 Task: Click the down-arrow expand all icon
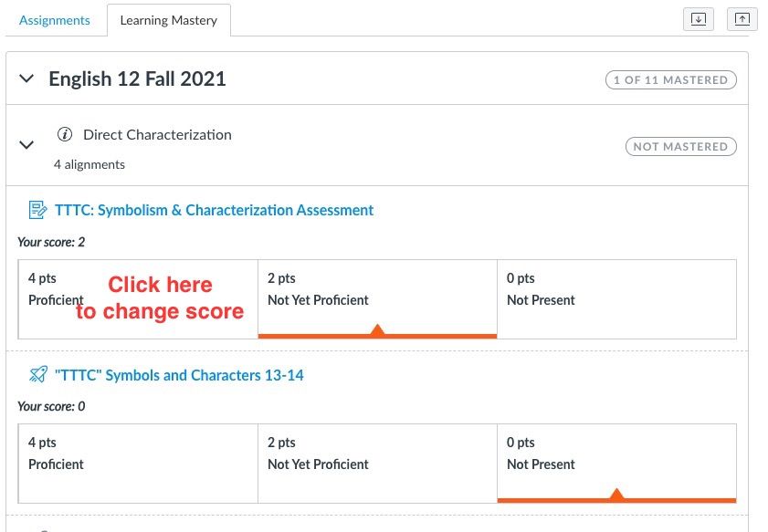click(699, 19)
